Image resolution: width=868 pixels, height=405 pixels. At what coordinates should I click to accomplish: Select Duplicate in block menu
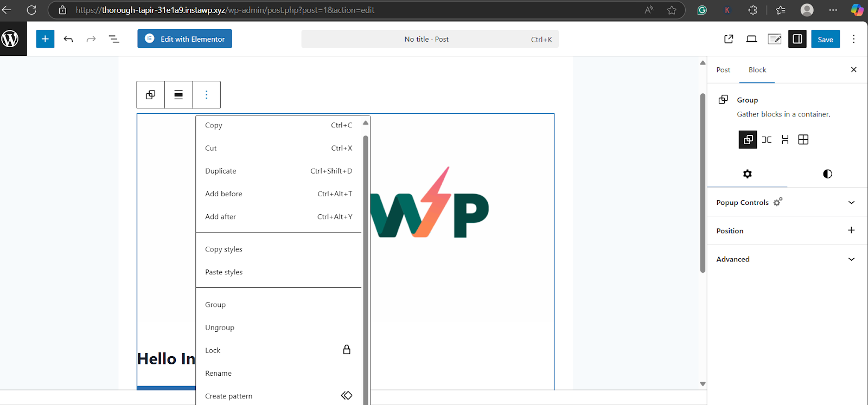pyautogui.click(x=279, y=171)
